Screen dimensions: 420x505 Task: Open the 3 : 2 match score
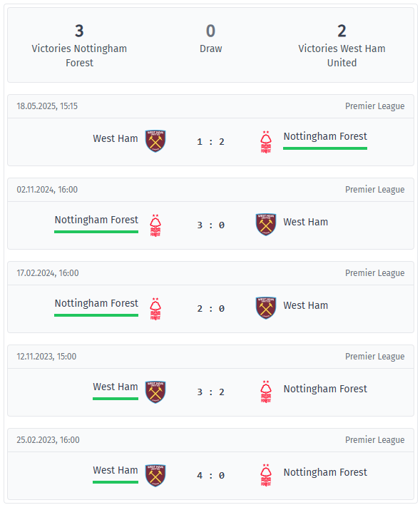point(210,392)
